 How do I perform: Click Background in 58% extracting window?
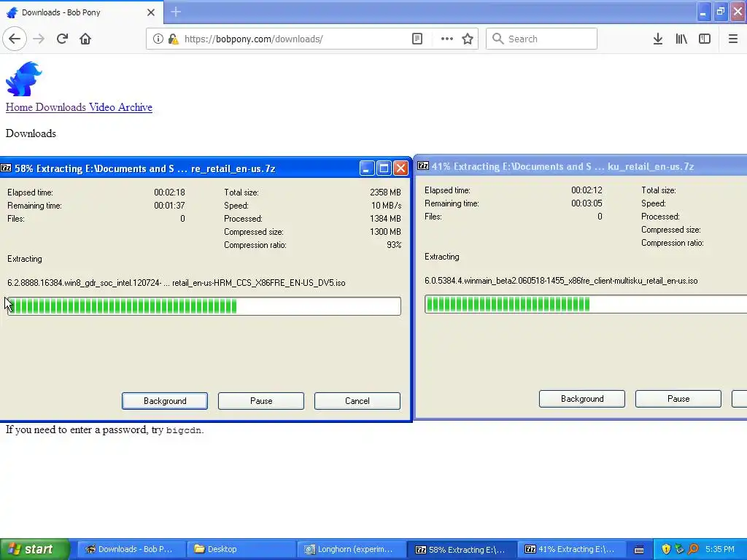[165, 401]
